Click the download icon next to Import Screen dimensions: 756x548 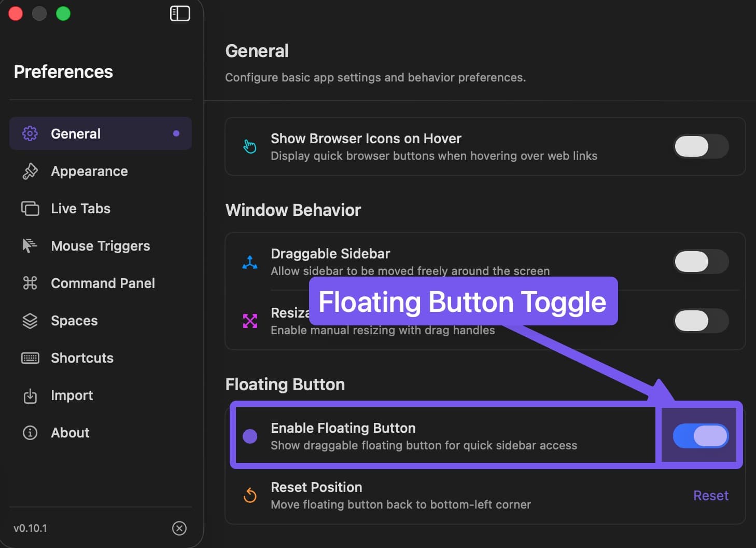30,395
